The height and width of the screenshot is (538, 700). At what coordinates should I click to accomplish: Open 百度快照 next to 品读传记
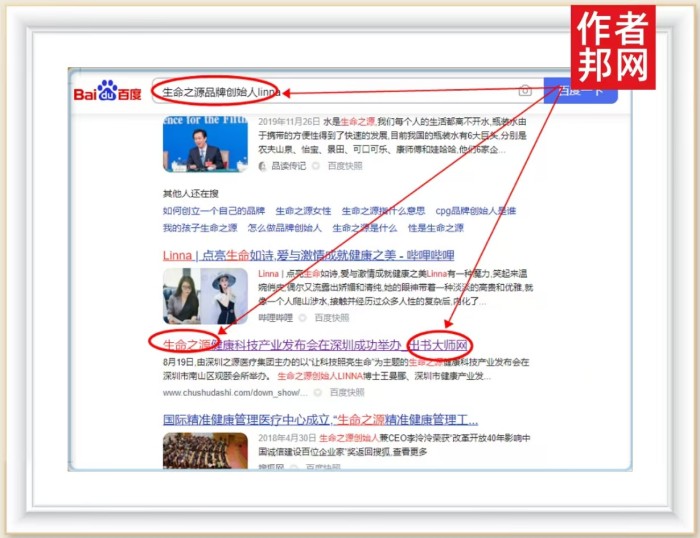point(345,166)
